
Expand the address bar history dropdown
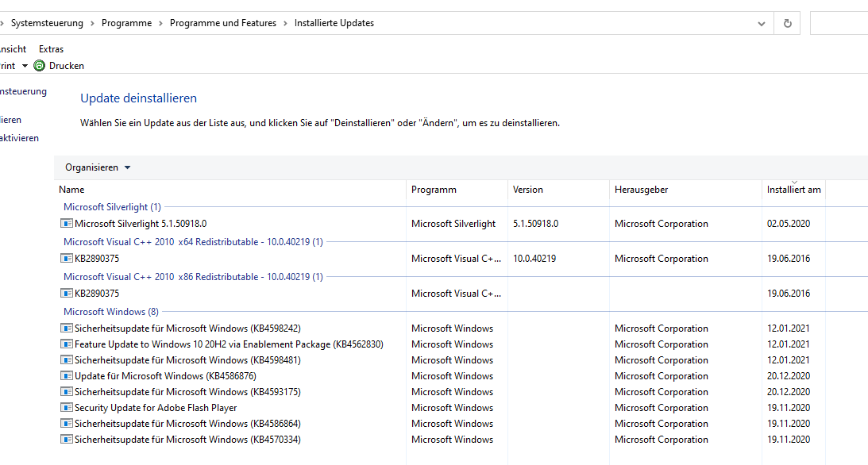click(x=762, y=23)
